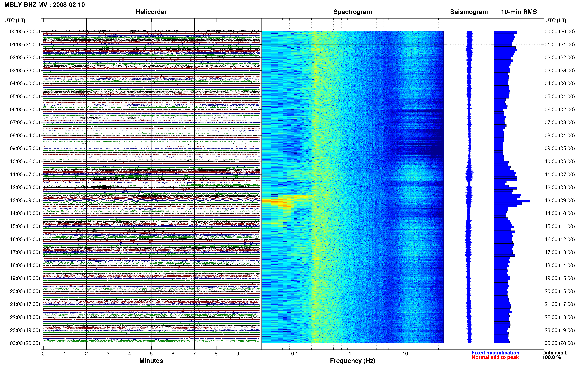The width and height of the screenshot is (588, 368).
Task: Click right-side time label '18:00 (14:00)'
Action: tap(560, 265)
